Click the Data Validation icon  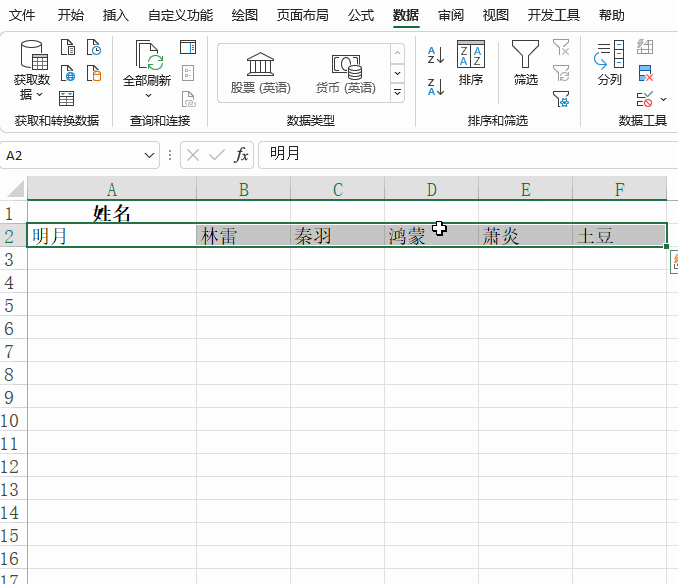coord(644,99)
